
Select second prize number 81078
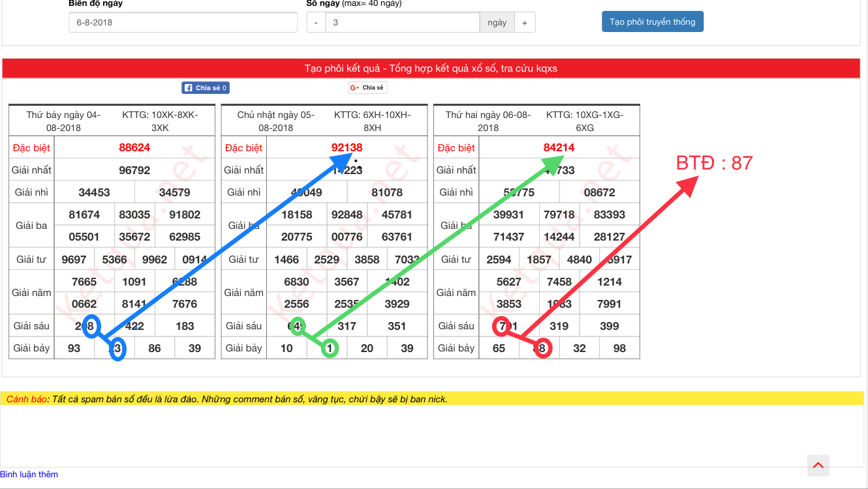click(x=387, y=192)
